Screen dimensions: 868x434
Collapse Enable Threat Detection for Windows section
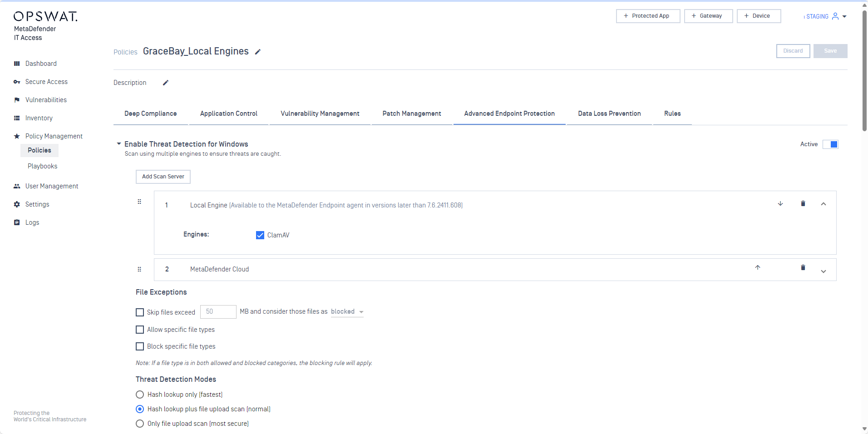(119, 144)
